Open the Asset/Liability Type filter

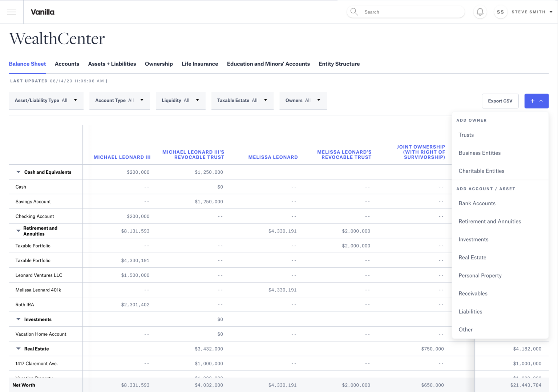click(46, 101)
